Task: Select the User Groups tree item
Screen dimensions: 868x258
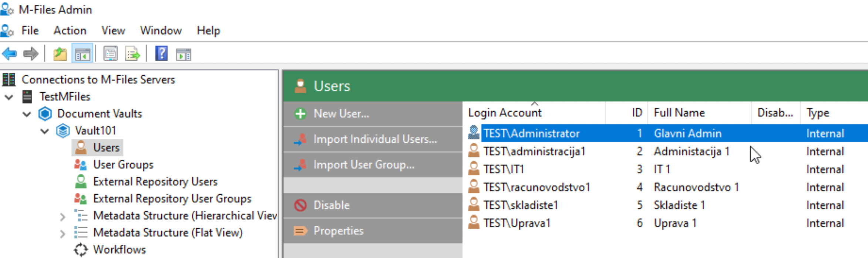Action: coord(123,165)
